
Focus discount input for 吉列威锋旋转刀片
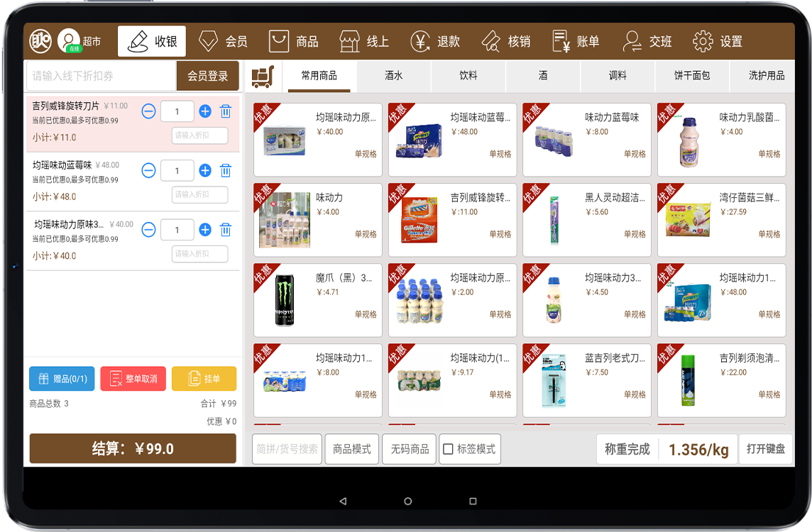(200, 135)
